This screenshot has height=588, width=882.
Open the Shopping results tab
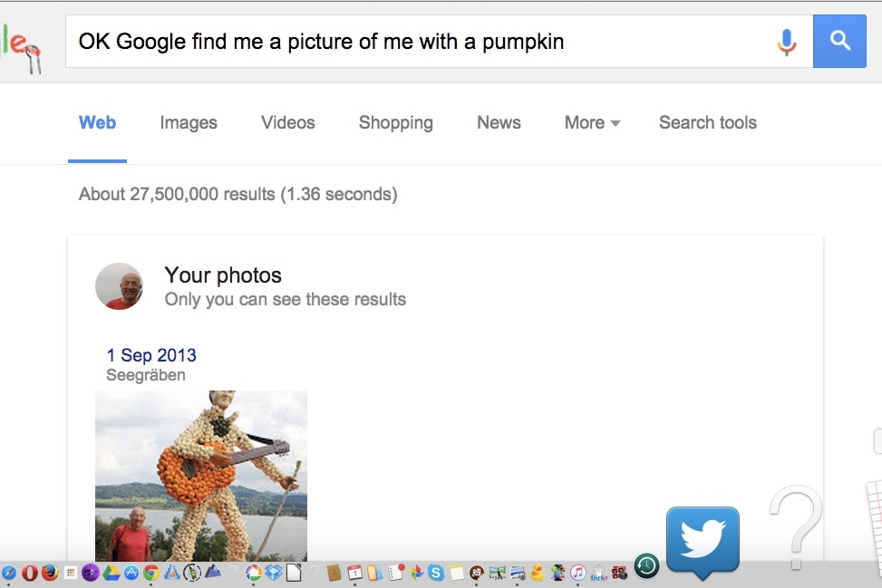pyautogui.click(x=396, y=122)
